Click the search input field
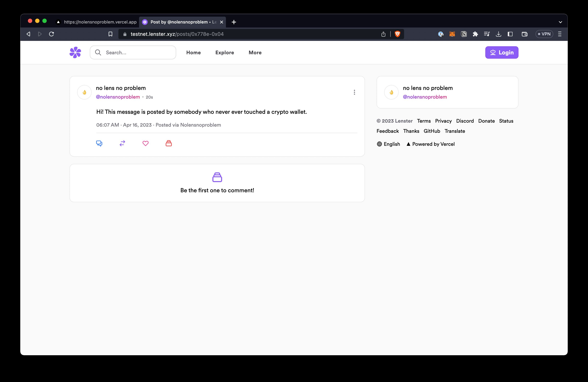The width and height of the screenshot is (588, 382). click(133, 52)
